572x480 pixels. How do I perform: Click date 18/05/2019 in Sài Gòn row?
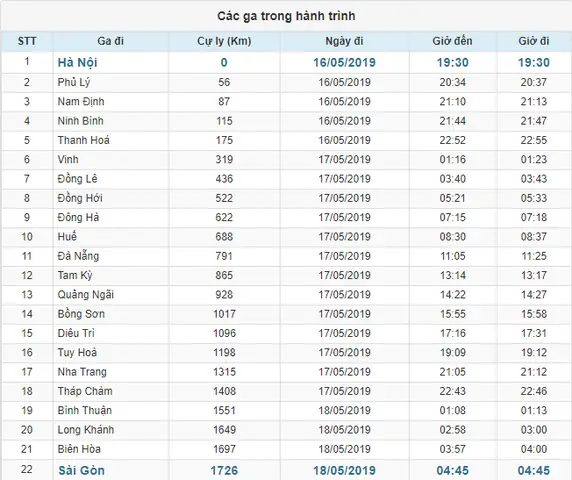(x=344, y=471)
